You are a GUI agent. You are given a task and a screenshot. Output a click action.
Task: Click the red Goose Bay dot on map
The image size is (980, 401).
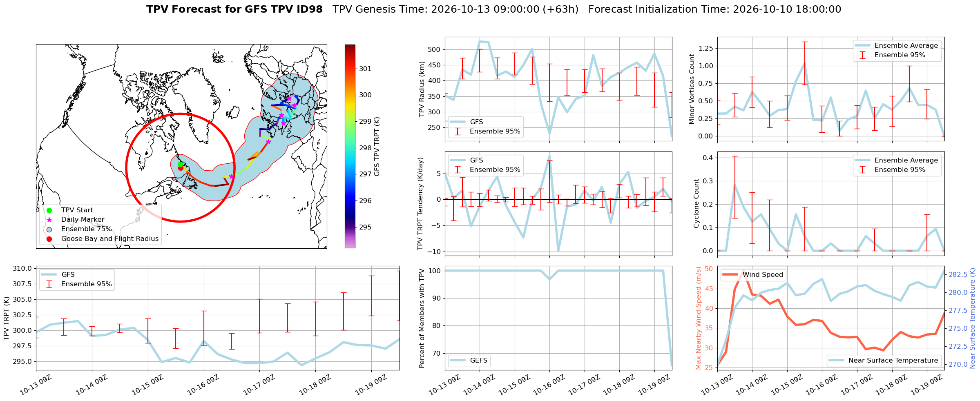coord(181,168)
